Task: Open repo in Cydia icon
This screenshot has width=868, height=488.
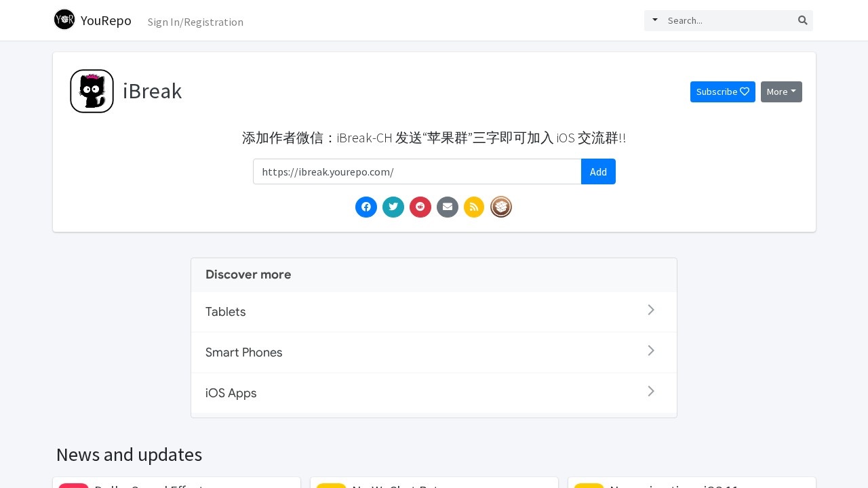Action: pyautogui.click(x=501, y=207)
